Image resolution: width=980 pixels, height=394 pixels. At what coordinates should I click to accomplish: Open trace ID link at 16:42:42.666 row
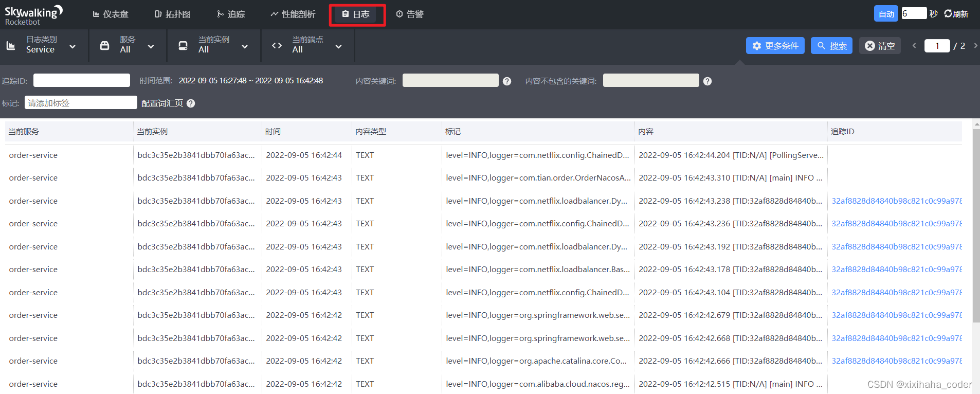click(x=897, y=361)
